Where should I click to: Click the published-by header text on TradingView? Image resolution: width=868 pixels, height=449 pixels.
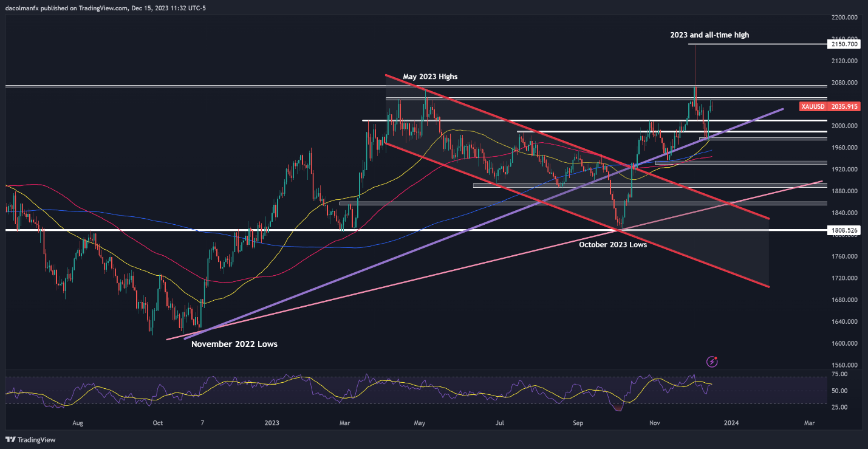pos(106,9)
